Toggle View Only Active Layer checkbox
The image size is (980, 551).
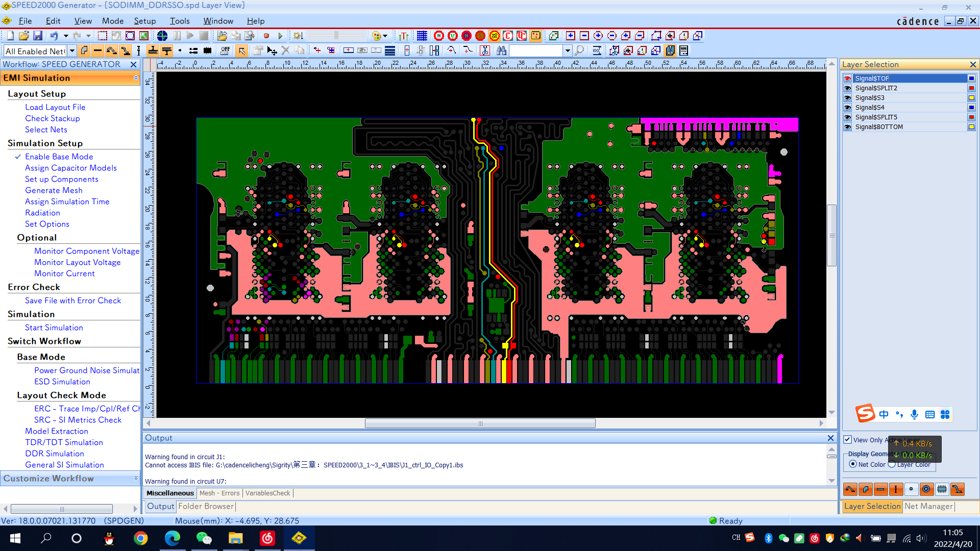pos(847,440)
